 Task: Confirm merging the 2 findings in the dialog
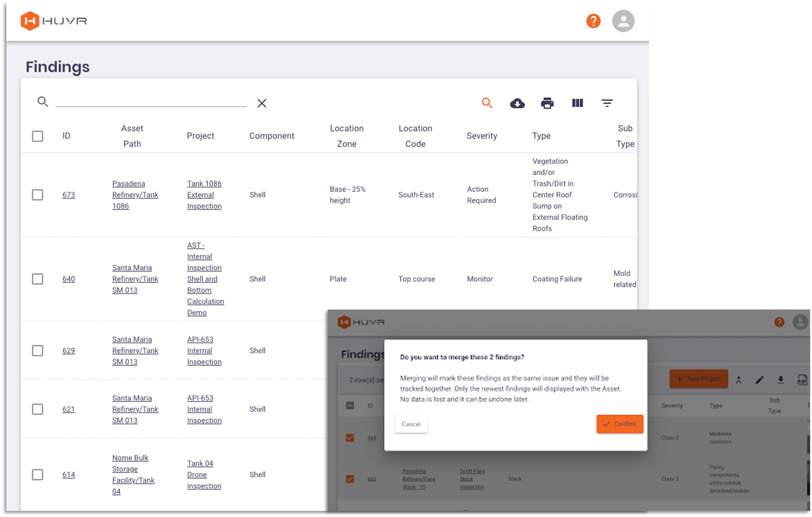point(620,424)
